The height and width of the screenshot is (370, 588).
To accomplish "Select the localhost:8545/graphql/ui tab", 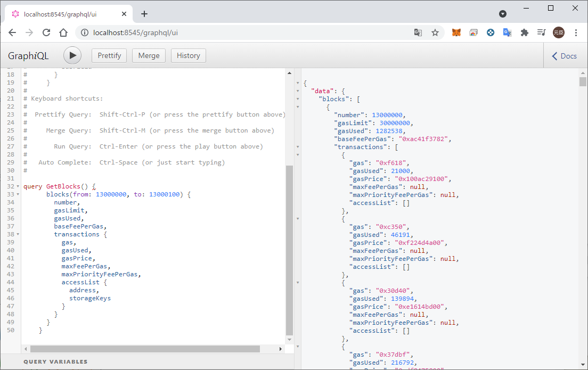I will 69,14.
